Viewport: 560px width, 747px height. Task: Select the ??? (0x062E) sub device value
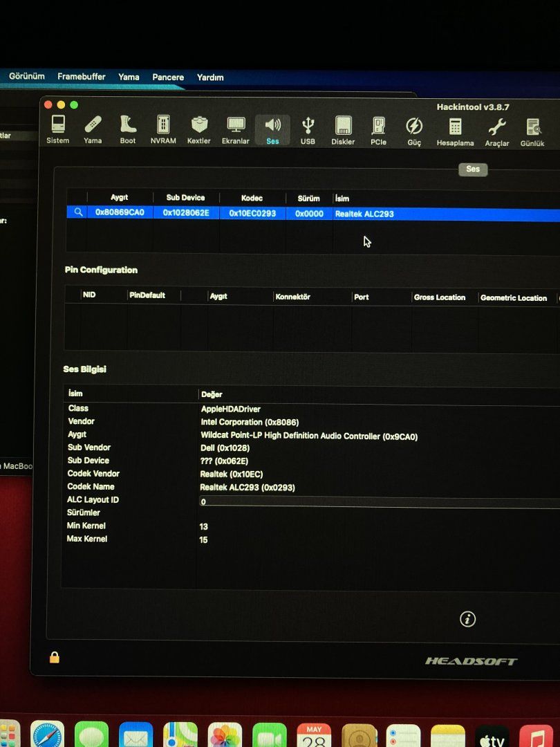click(x=224, y=461)
